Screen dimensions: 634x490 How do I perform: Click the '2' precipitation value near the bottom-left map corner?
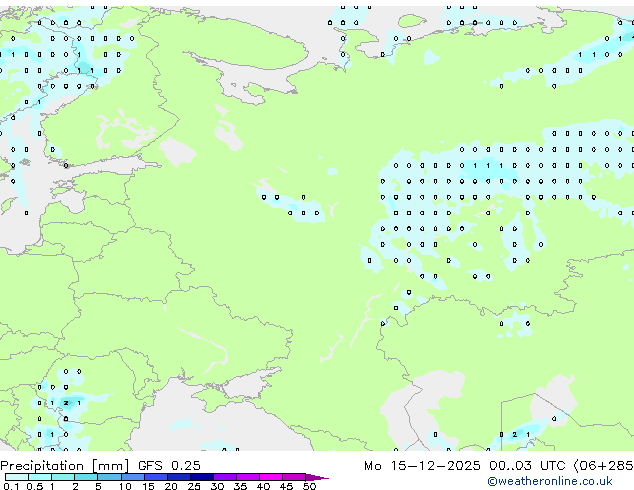[x=65, y=403]
